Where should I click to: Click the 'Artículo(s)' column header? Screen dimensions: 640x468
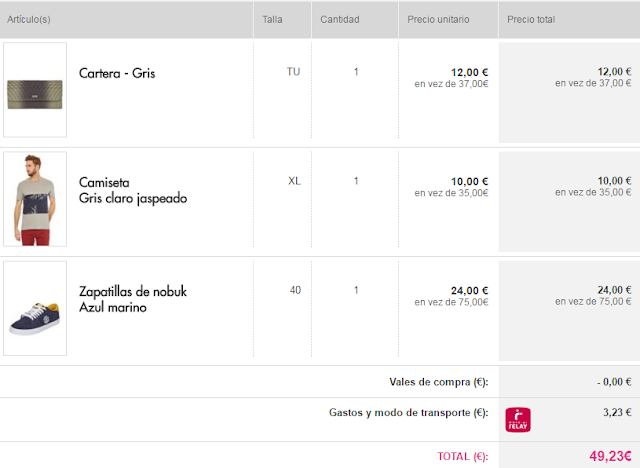[x=31, y=19]
